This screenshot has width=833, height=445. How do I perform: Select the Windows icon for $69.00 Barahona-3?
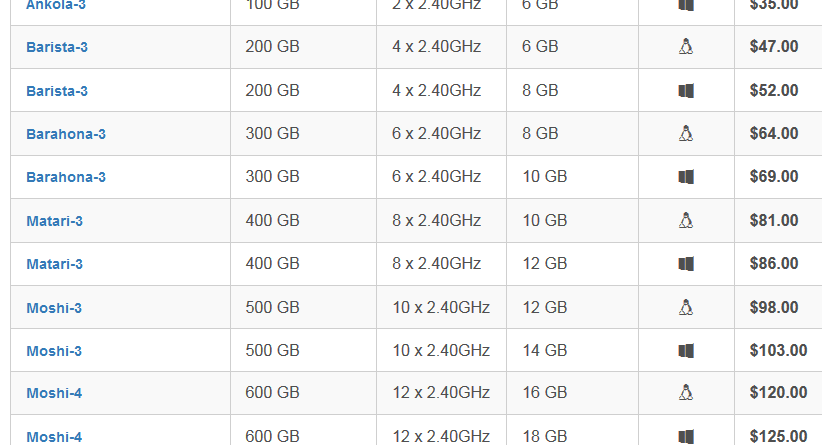(686, 177)
